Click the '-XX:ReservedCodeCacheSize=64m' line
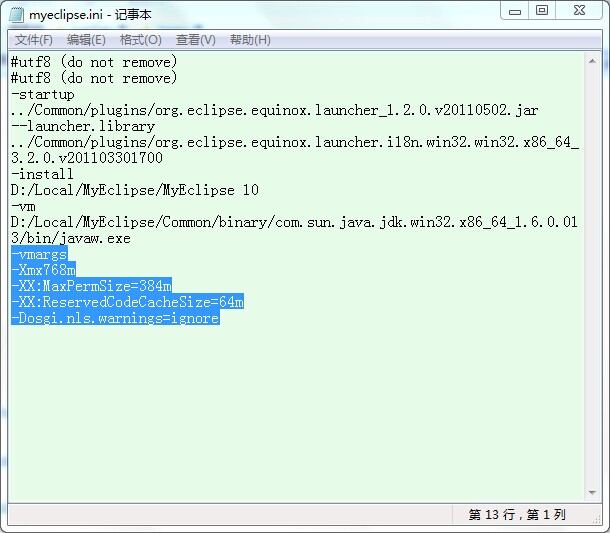 127,302
